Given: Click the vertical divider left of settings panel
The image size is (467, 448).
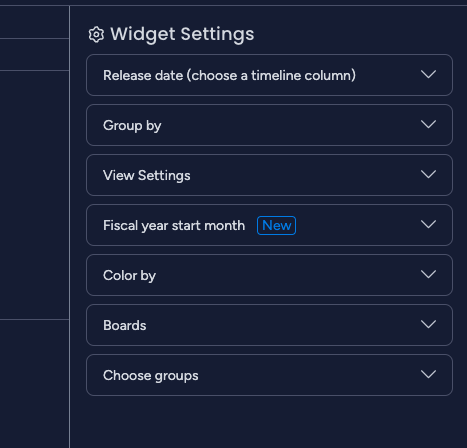Looking at the screenshot, I should click(70, 227).
